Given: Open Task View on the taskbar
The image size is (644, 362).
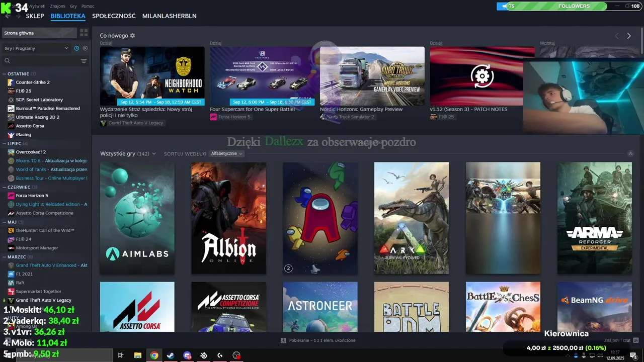Looking at the screenshot, I should (121, 355).
